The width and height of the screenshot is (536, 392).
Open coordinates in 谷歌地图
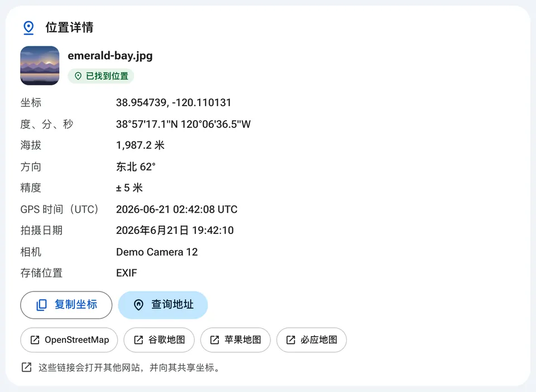159,340
